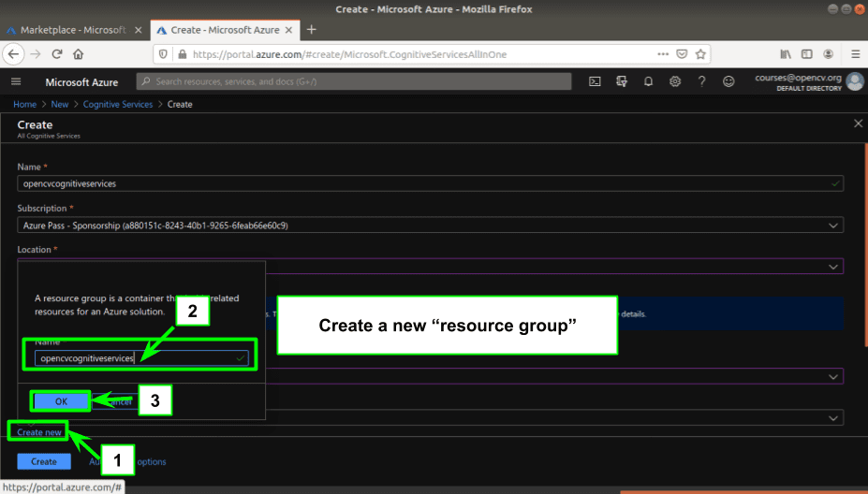Open Azure notifications bell
Image resolution: width=868 pixels, height=494 pixels.
tap(648, 82)
